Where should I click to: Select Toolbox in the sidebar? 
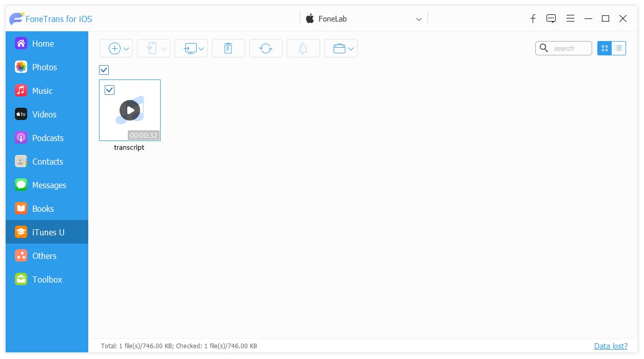pos(47,280)
